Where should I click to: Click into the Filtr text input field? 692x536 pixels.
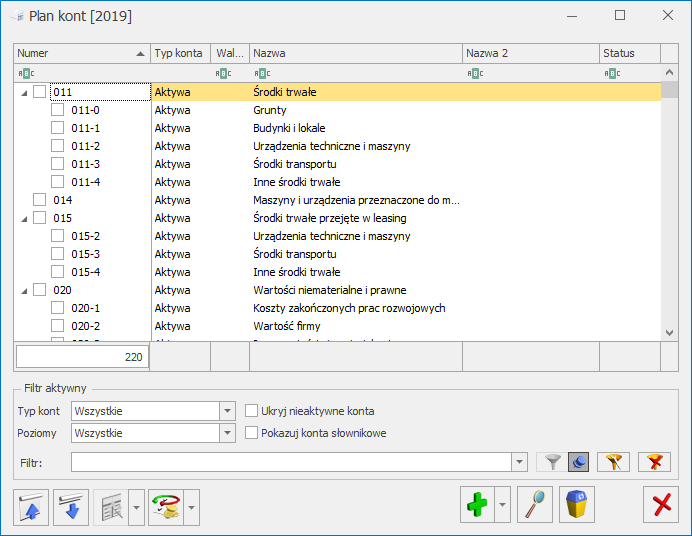tap(290, 462)
